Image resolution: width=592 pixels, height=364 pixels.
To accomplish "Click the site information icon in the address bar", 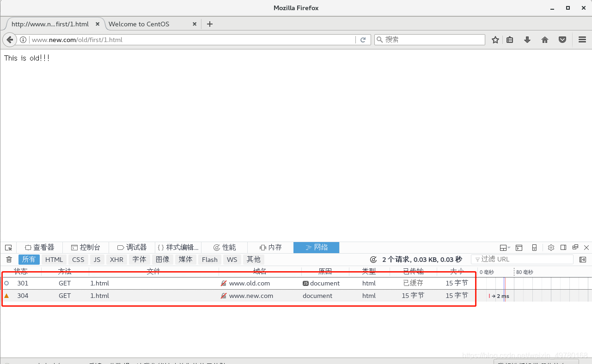I will [x=23, y=40].
